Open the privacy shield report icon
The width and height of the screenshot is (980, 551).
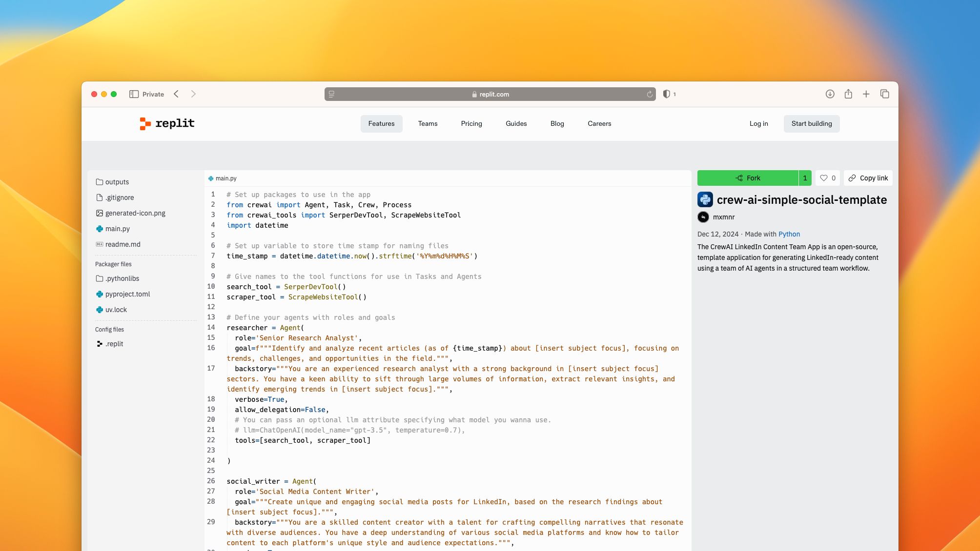pyautogui.click(x=667, y=94)
